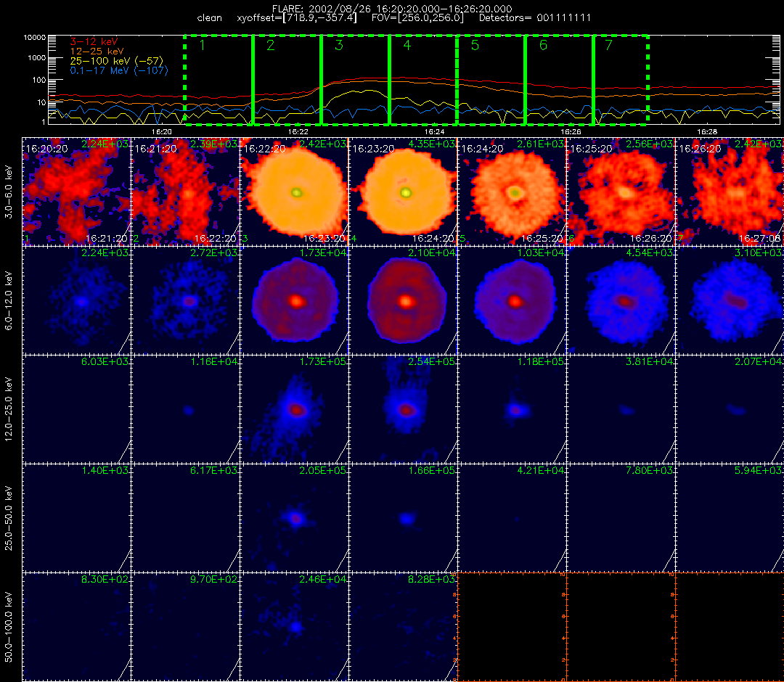Click the '6.03E+03' peak value label

coord(105,361)
